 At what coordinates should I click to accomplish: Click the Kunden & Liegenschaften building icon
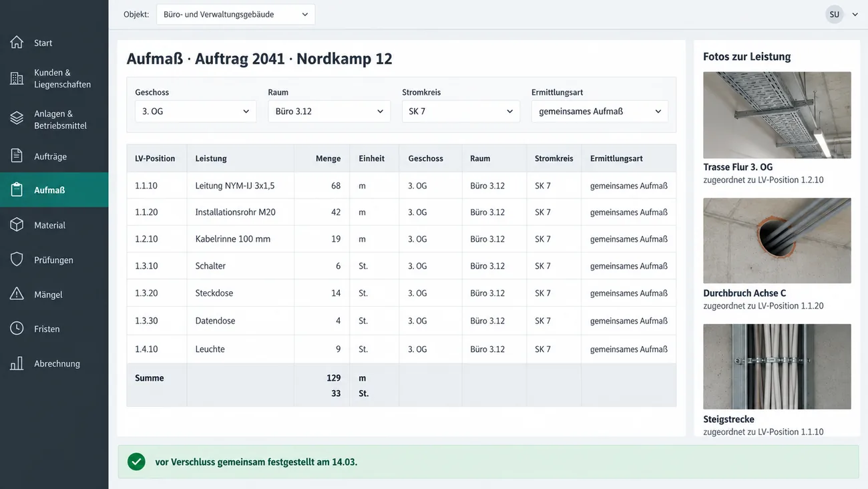point(17,78)
